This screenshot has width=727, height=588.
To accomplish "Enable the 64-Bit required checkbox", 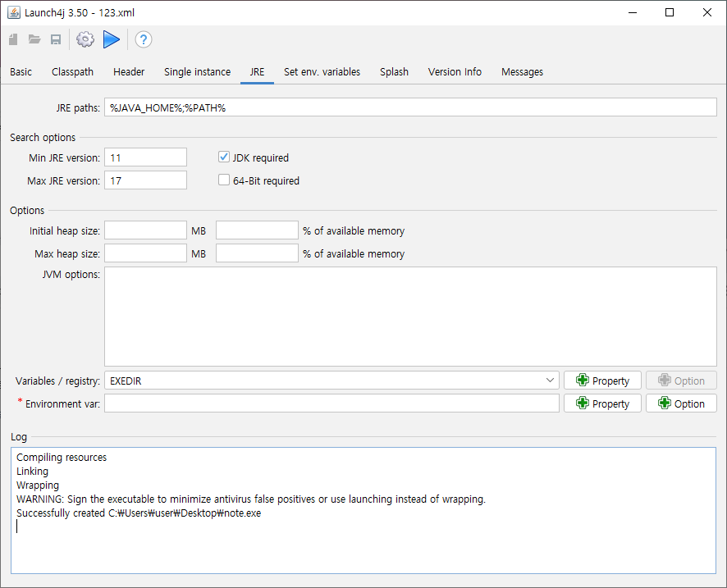I will click(224, 180).
